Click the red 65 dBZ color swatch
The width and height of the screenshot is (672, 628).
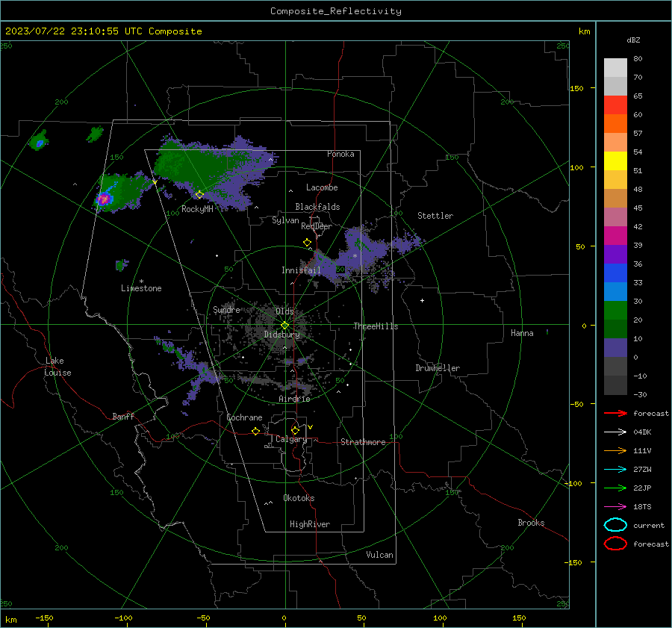point(615,105)
